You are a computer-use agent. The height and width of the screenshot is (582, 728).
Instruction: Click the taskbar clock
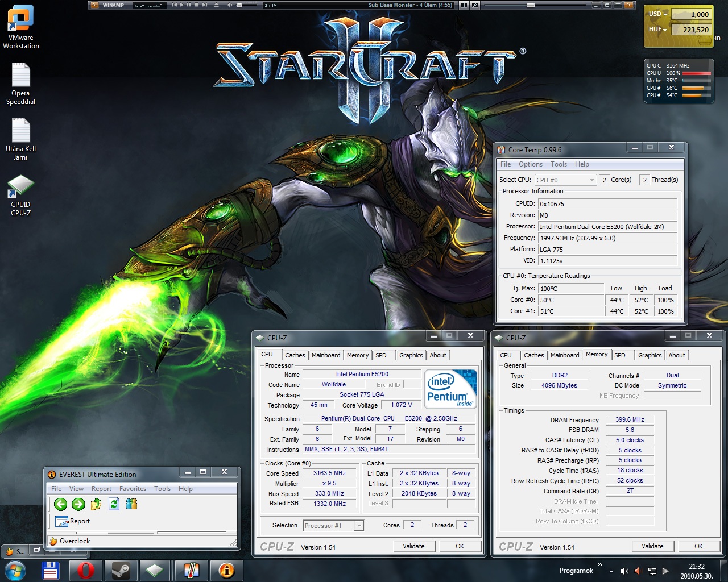pyautogui.click(x=696, y=571)
